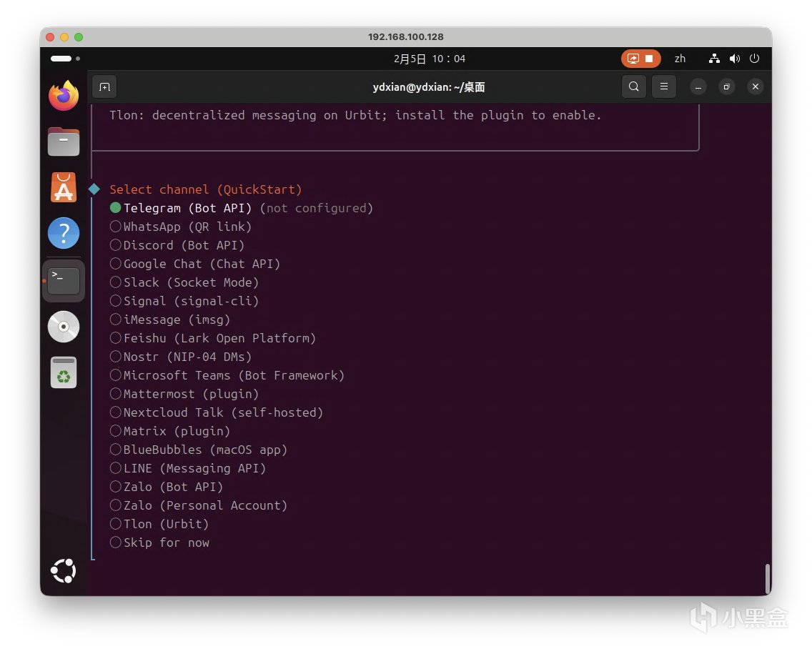This screenshot has height=649, width=812.
Task: Click the disc drive dock icon
Action: click(x=64, y=327)
